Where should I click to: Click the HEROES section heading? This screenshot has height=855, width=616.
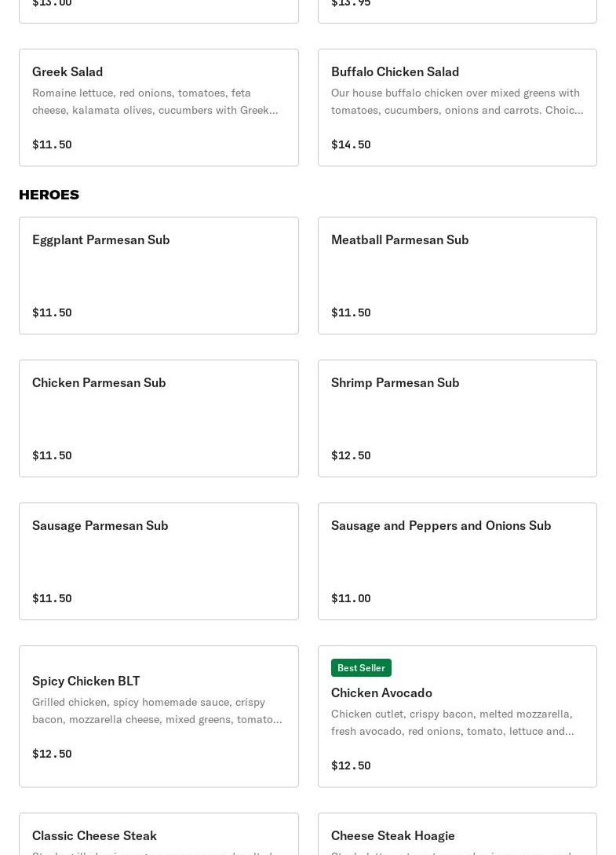(49, 195)
